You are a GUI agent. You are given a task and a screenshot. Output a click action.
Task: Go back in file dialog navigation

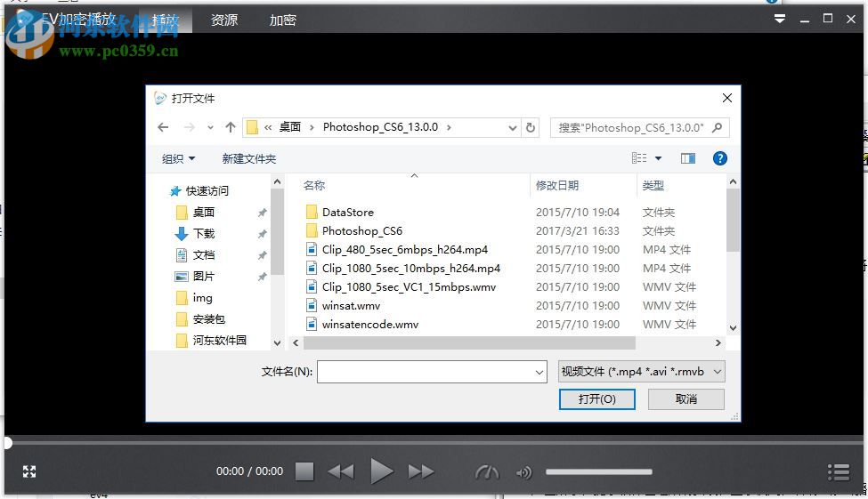click(x=163, y=127)
